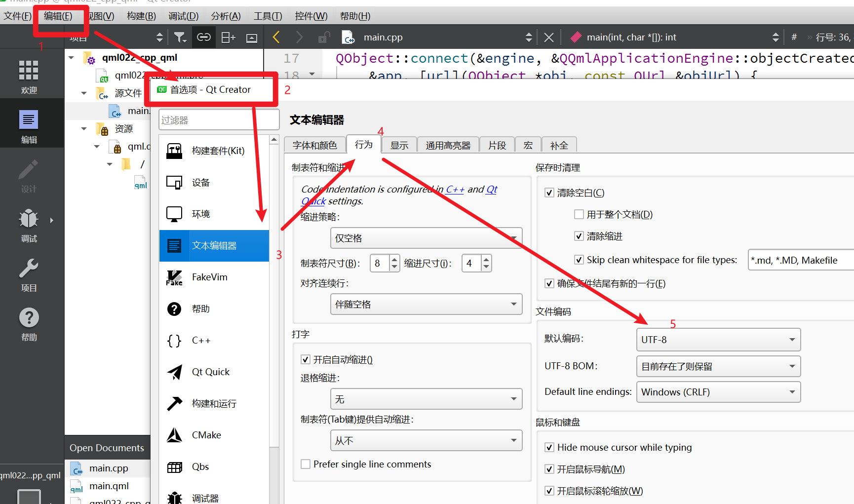Select Kits category in preferences
Screen dimensions: 854x504
[x=214, y=151]
